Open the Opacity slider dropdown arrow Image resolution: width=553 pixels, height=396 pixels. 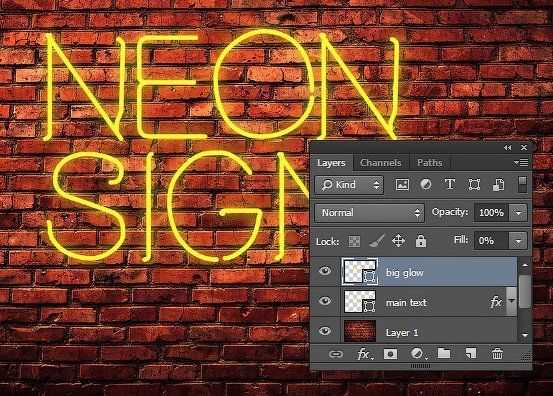pos(518,213)
